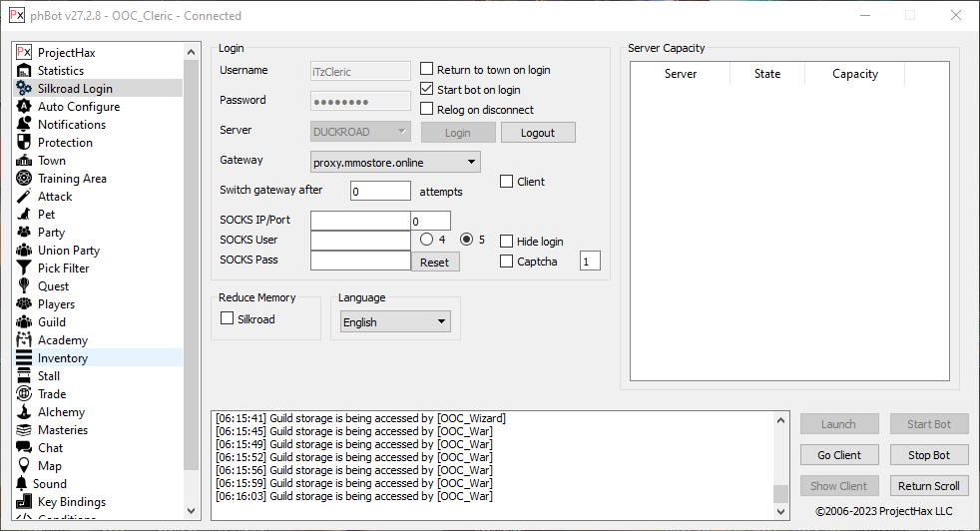The height and width of the screenshot is (531, 980).
Task: Click the Protection shield icon
Action: pos(24,143)
